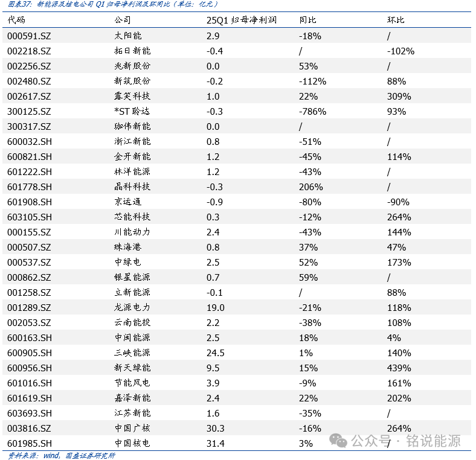Select company name 珠海港
This screenshot has width=476, height=460.
click(128, 248)
